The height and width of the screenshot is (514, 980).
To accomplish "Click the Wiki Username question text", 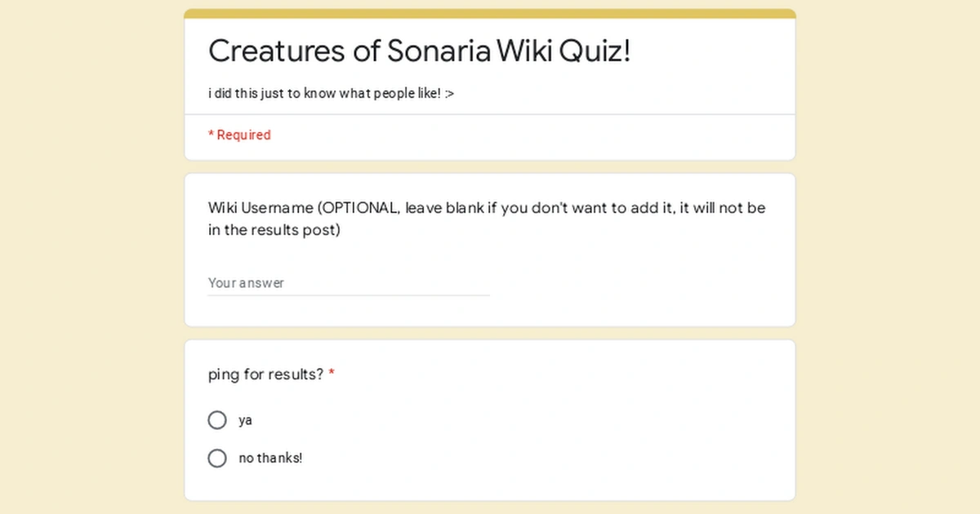I will tap(486, 219).
